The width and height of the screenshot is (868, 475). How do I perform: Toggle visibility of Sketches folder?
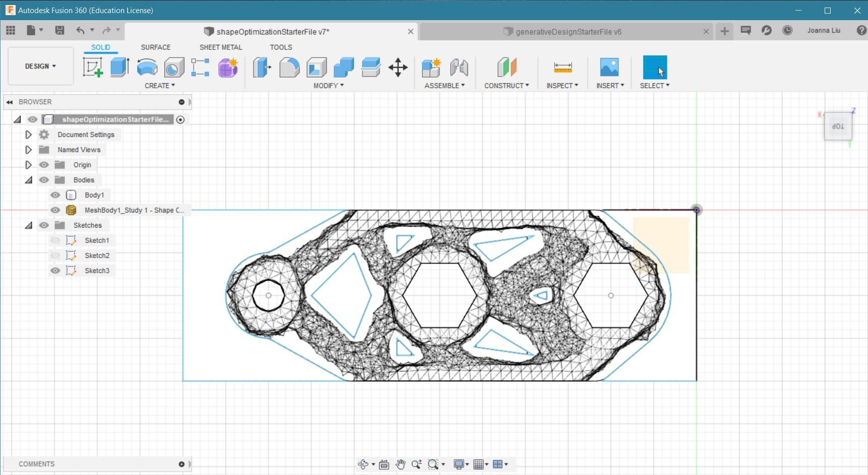click(44, 225)
